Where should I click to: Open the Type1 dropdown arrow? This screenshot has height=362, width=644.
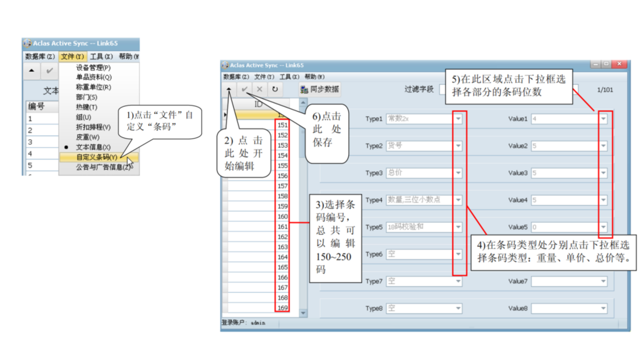click(458, 119)
